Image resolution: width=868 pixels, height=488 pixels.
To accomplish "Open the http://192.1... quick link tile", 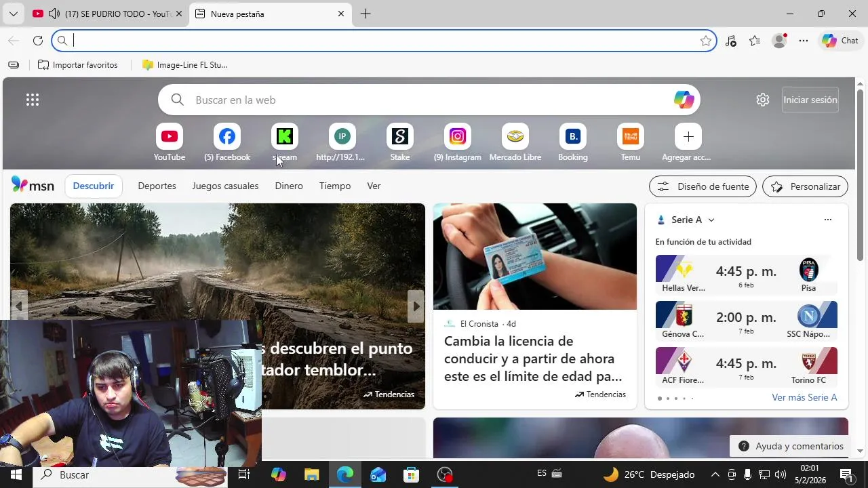I will 342,143.
